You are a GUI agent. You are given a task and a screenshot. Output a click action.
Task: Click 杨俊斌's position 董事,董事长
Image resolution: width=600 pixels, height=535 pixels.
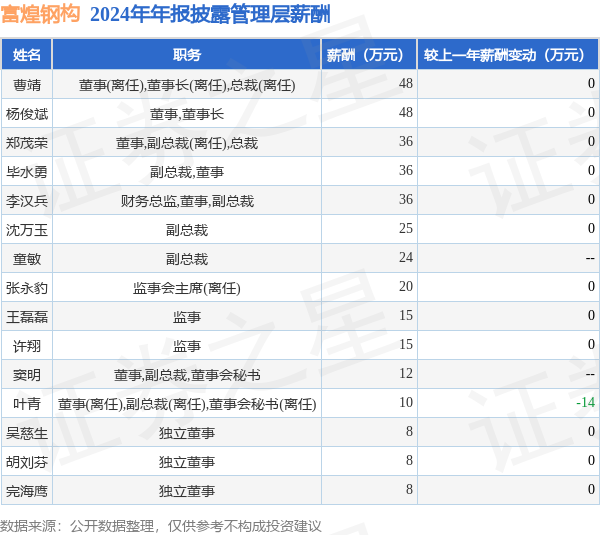pyautogui.click(x=187, y=114)
